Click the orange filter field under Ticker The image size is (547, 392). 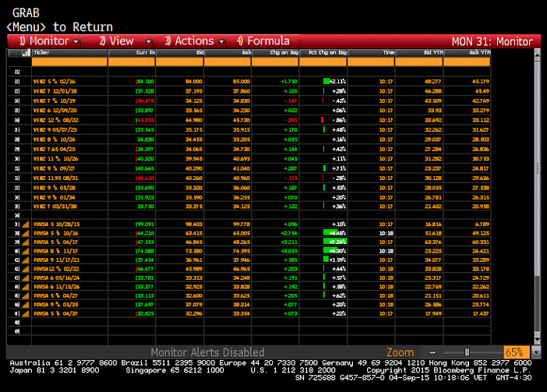pyautogui.click(x=70, y=62)
